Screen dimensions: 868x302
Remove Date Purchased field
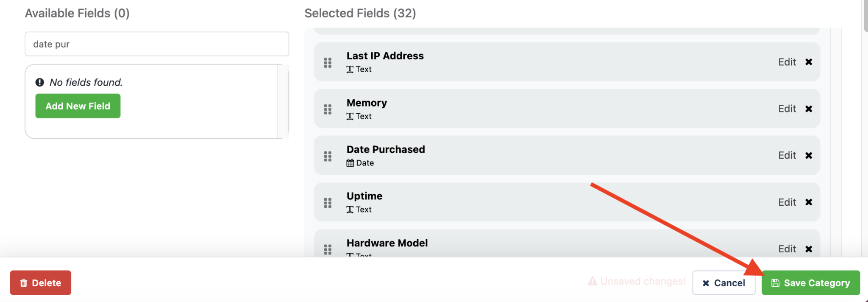pos(809,155)
